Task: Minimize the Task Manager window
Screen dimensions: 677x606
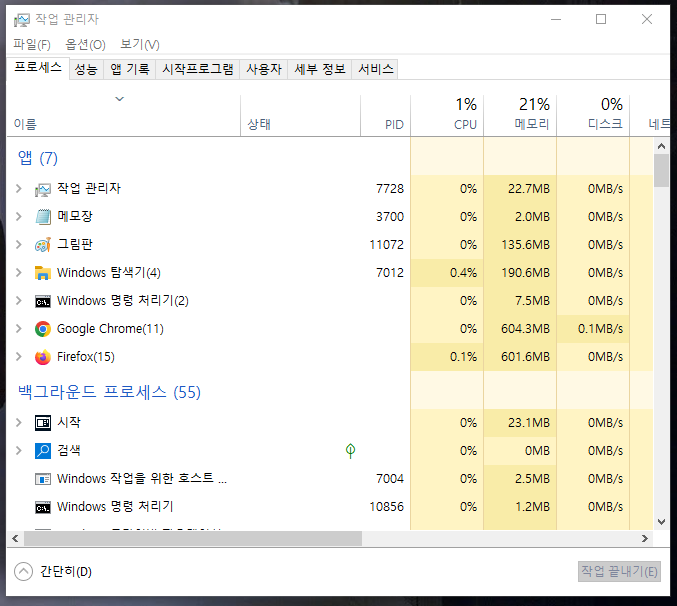Action: [x=556, y=19]
